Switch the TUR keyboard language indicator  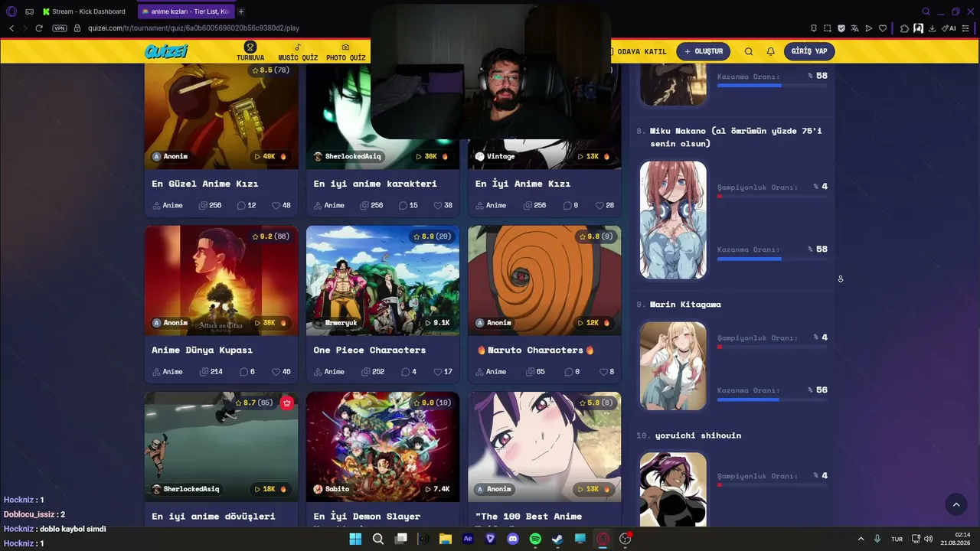897,539
